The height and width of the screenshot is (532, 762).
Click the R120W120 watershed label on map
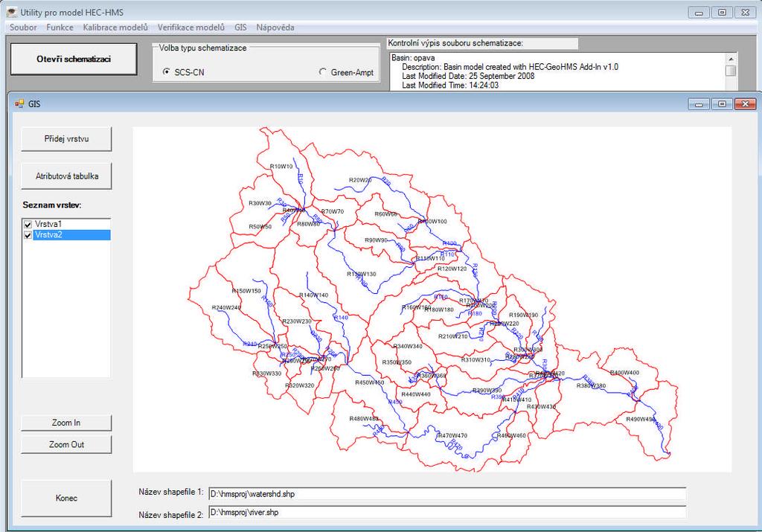tap(452, 268)
